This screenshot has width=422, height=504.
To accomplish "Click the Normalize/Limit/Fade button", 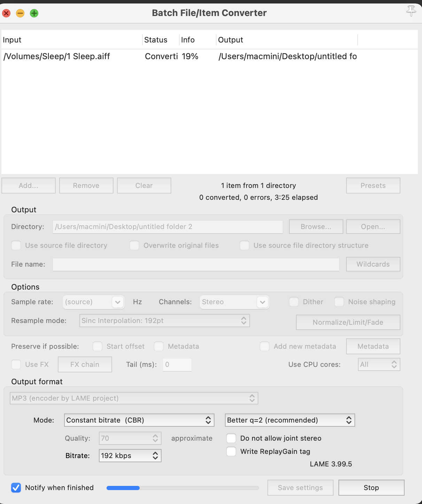I will click(x=348, y=322).
